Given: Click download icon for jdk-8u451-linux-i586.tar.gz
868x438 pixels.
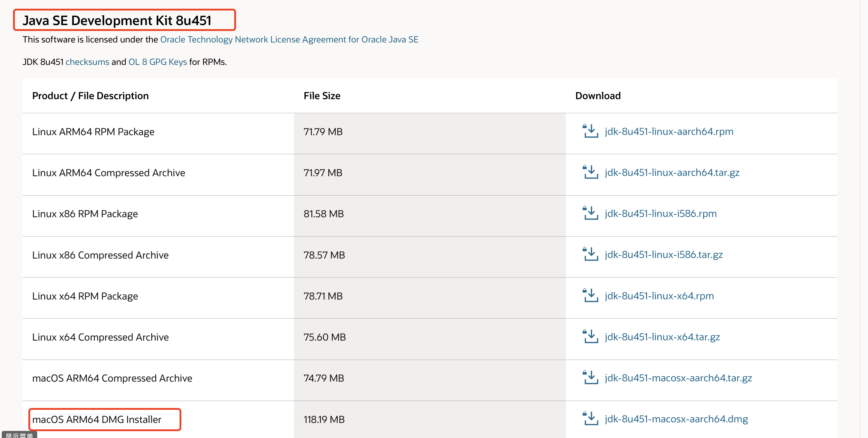Looking at the screenshot, I should pyautogui.click(x=590, y=254).
